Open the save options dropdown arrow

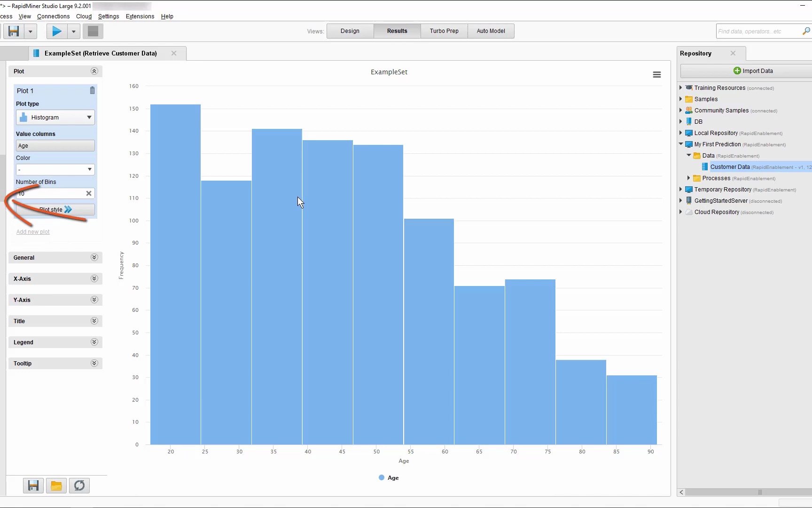[30, 32]
